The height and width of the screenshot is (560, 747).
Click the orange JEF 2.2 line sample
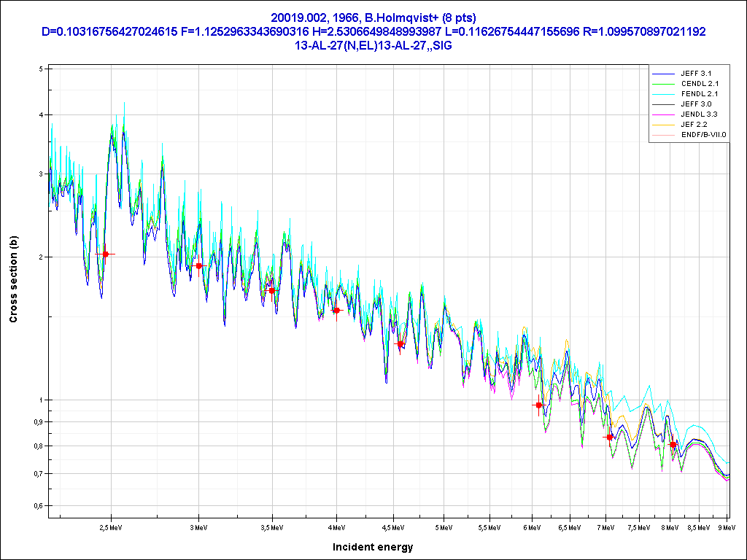point(662,125)
